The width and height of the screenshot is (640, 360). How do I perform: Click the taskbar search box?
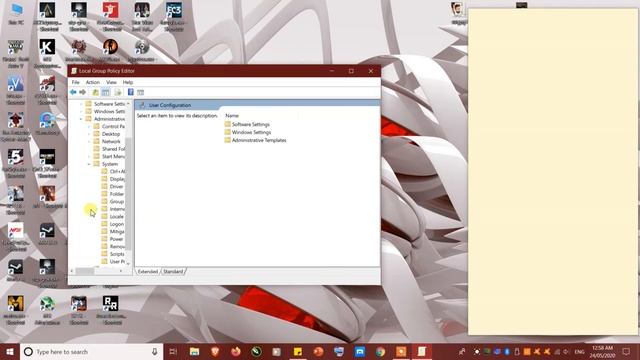pyautogui.click(x=91, y=351)
